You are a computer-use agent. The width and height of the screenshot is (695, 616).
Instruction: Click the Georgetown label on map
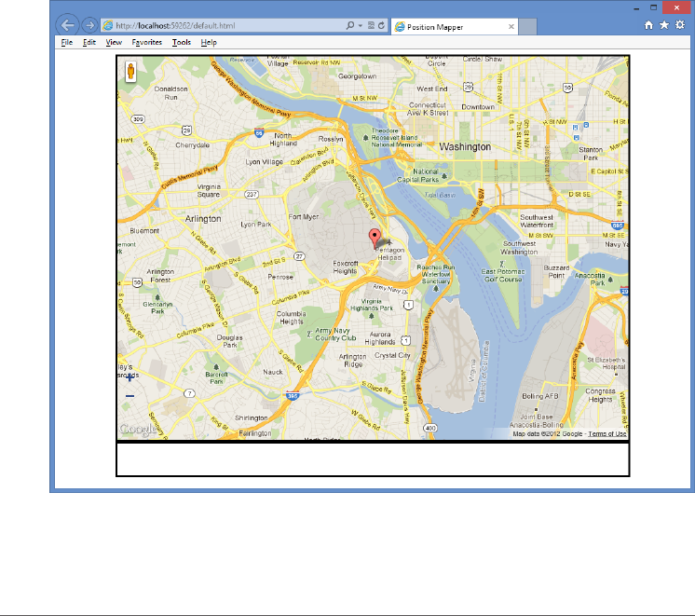tap(357, 76)
